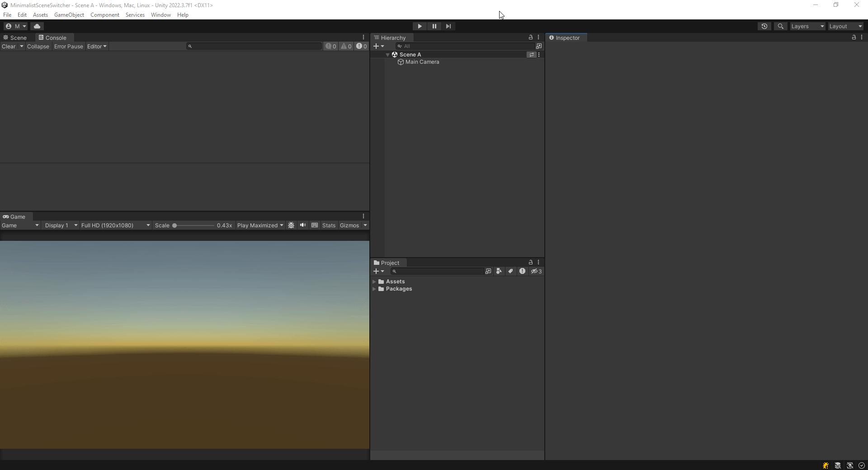Image resolution: width=868 pixels, height=470 pixels.
Task: Toggle the Game view mute audio icon
Action: click(x=303, y=225)
